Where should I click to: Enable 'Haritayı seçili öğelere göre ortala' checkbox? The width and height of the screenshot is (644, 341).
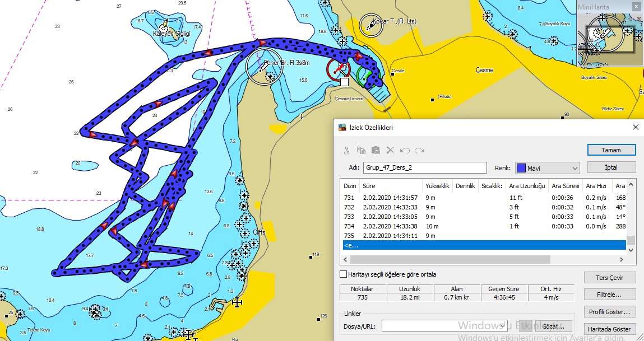tap(344, 274)
